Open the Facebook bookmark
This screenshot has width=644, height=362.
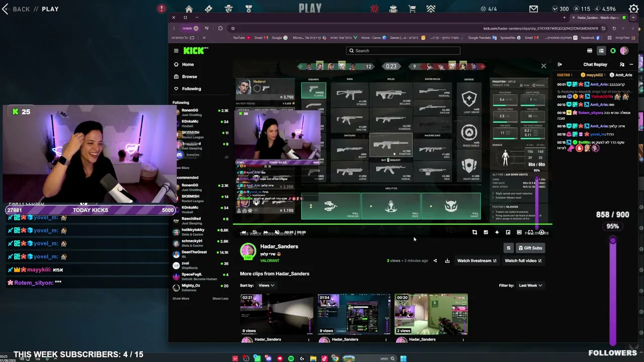(x=590, y=38)
